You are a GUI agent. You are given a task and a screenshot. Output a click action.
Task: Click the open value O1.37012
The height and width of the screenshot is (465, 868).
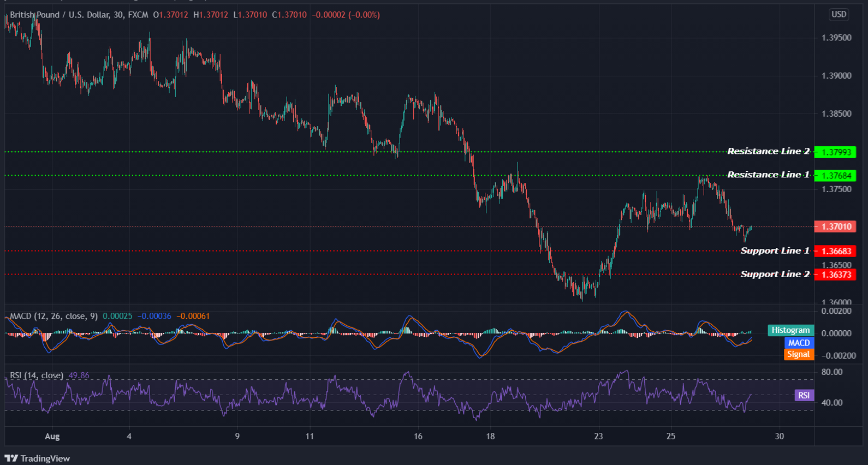(x=170, y=15)
